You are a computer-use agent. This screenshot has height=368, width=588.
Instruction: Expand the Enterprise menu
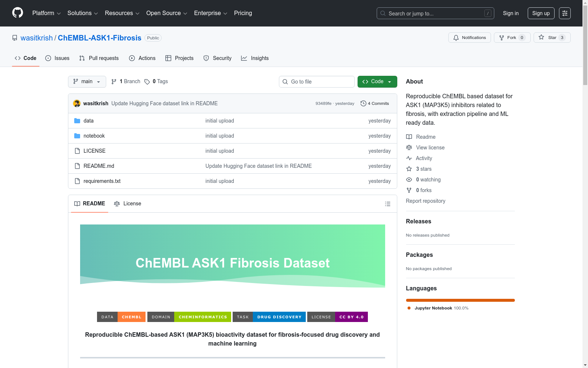(x=211, y=13)
